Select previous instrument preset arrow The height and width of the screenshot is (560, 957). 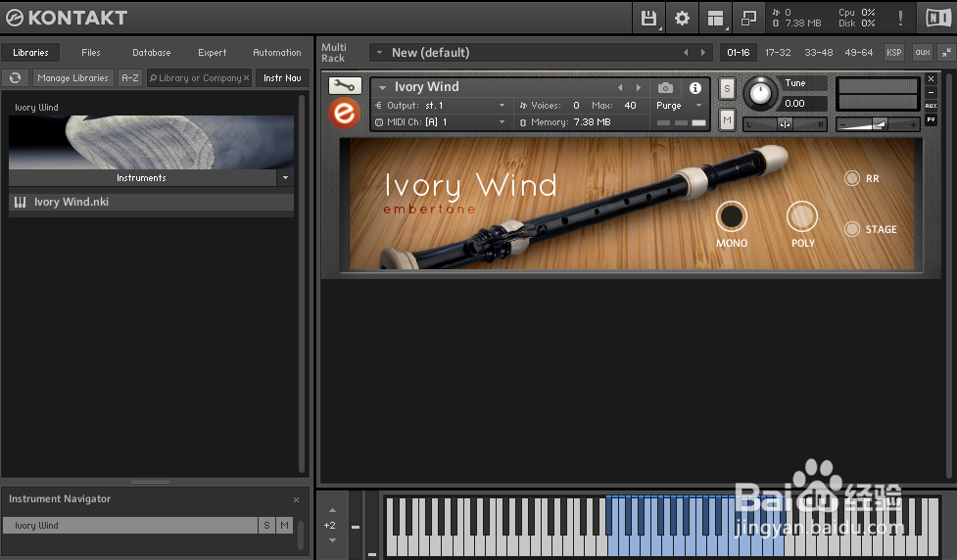620,88
